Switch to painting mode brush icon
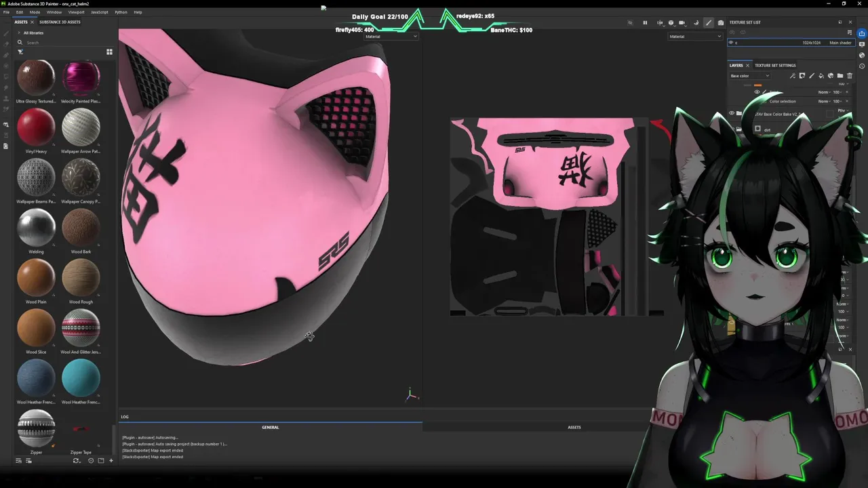Image resolution: width=868 pixels, height=488 pixels. [x=709, y=22]
